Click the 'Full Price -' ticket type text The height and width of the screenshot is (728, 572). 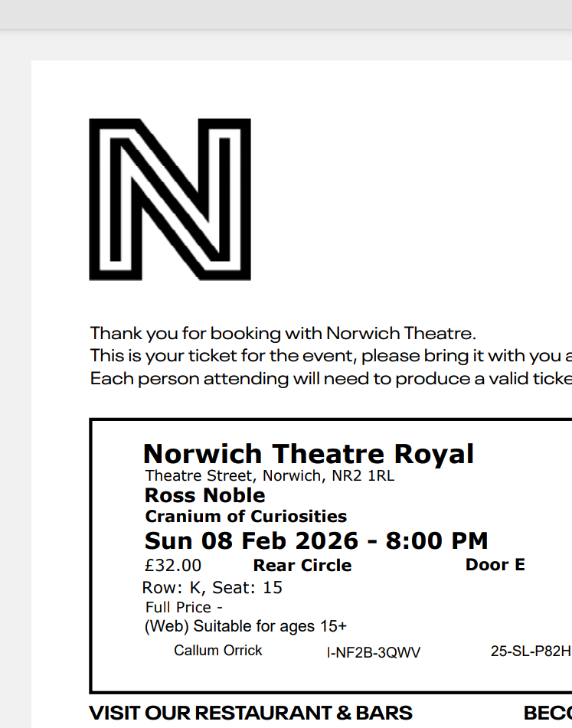click(x=184, y=607)
